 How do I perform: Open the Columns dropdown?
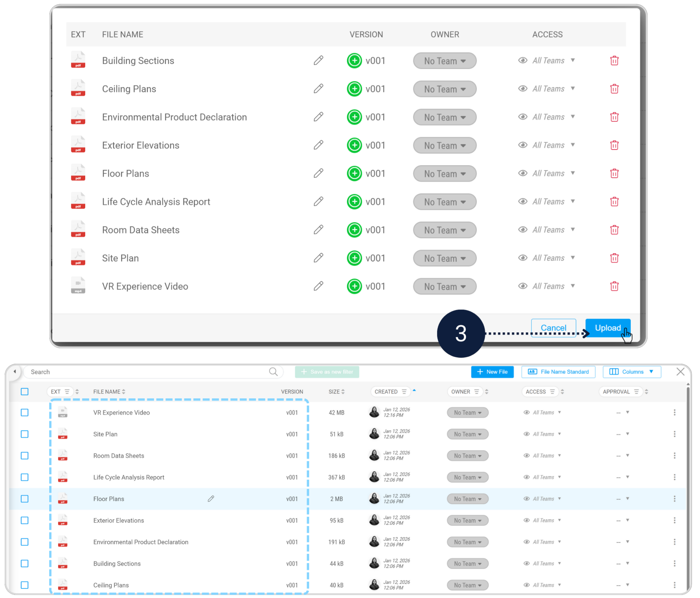pyautogui.click(x=632, y=372)
